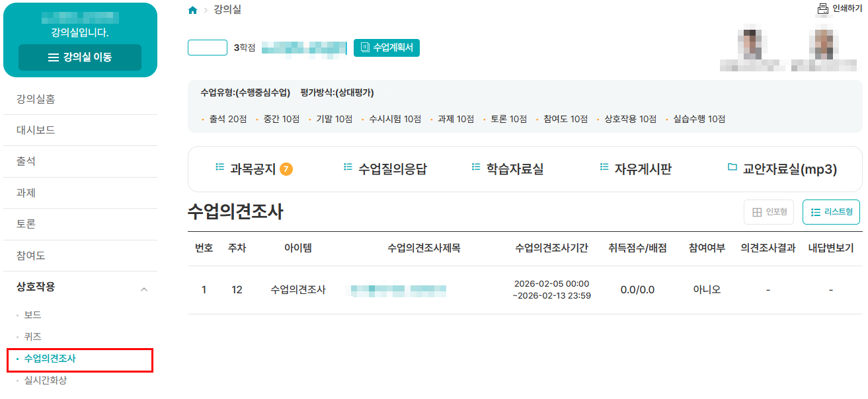
Task: Open the 실시간화상 submenu item
Action: [x=45, y=381]
